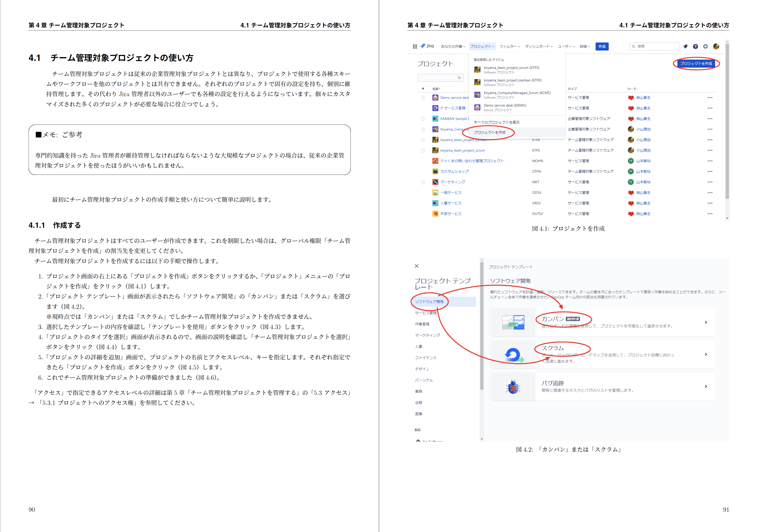Open the フィルター dropdown menu
Image resolution: width=757 pixels, height=532 pixels.
(x=509, y=47)
